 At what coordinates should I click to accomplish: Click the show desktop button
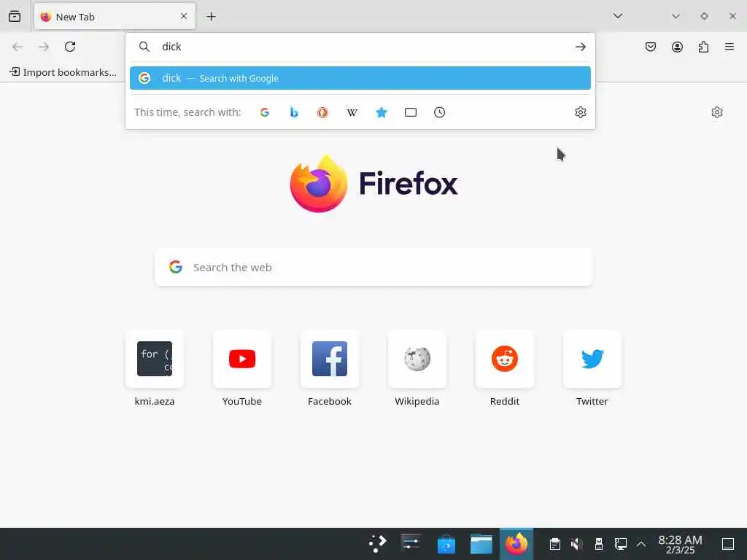click(727, 544)
